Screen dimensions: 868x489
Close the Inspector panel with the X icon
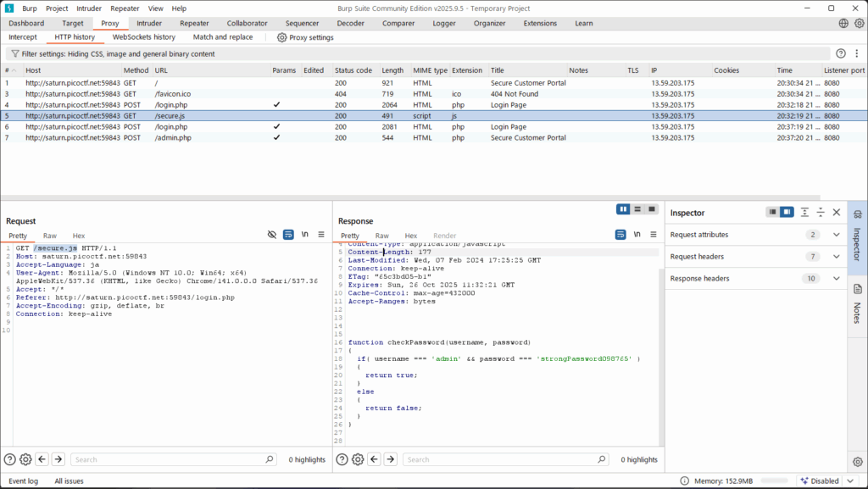coord(837,212)
